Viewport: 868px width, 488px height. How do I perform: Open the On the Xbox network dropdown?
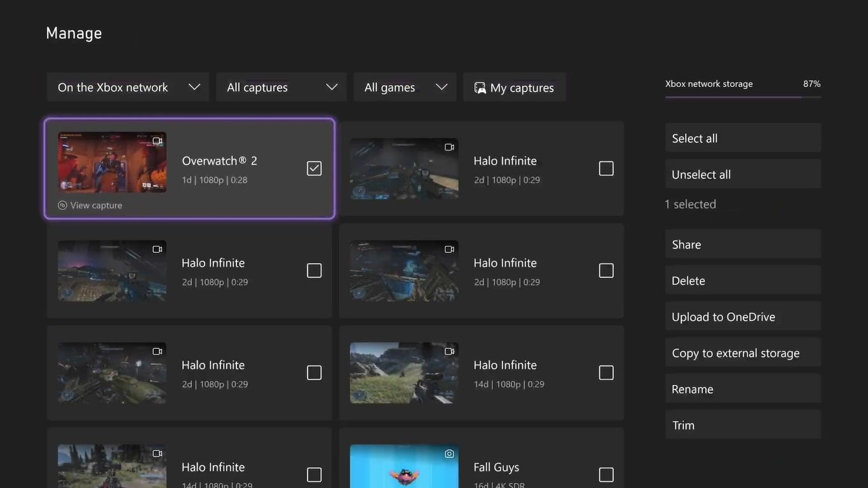coord(127,87)
